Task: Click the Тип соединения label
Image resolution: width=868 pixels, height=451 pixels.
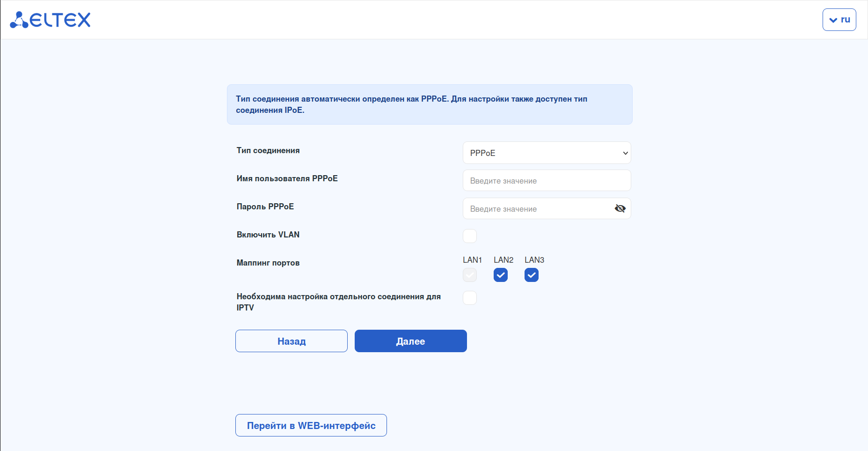Action: pyautogui.click(x=268, y=150)
